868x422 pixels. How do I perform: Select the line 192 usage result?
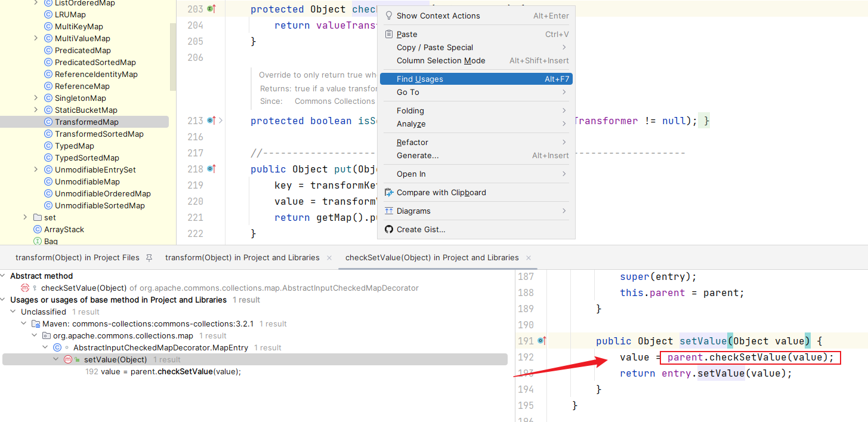coord(171,371)
